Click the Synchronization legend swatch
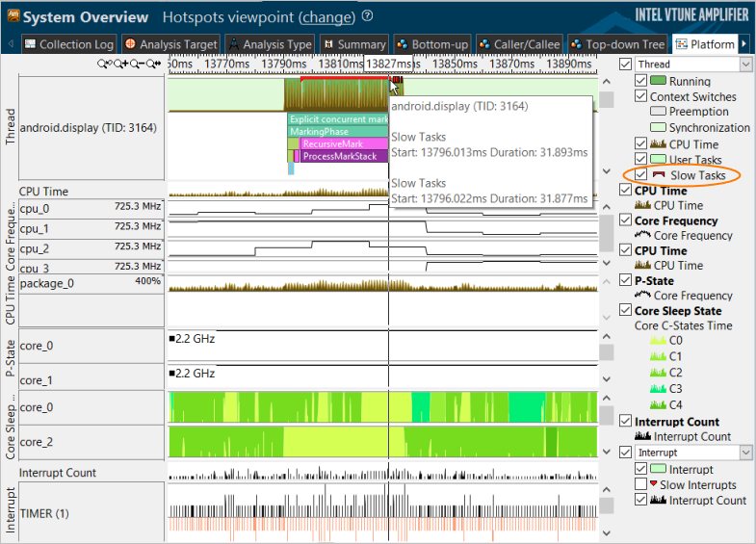Viewport: 756px width, 544px height. [x=658, y=127]
